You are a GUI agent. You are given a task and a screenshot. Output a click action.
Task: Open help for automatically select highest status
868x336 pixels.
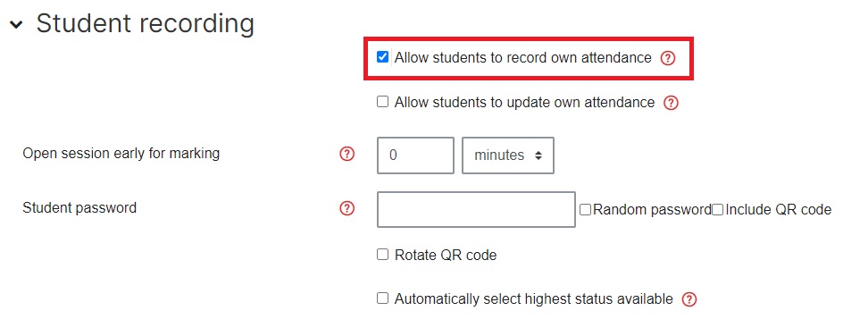(689, 299)
